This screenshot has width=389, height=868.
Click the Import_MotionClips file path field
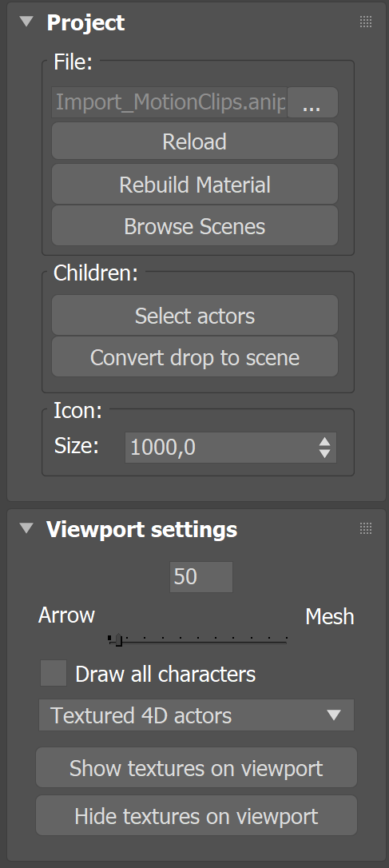[169, 102]
